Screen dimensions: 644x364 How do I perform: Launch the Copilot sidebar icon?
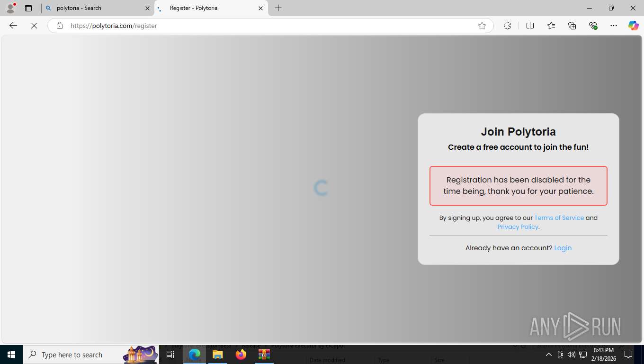coord(633,26)
